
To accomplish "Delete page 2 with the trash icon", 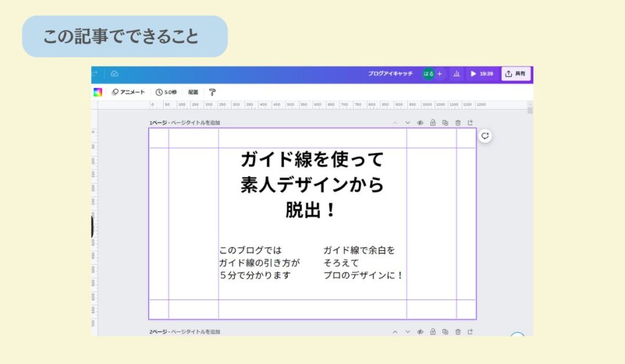I will coord(458,332).
